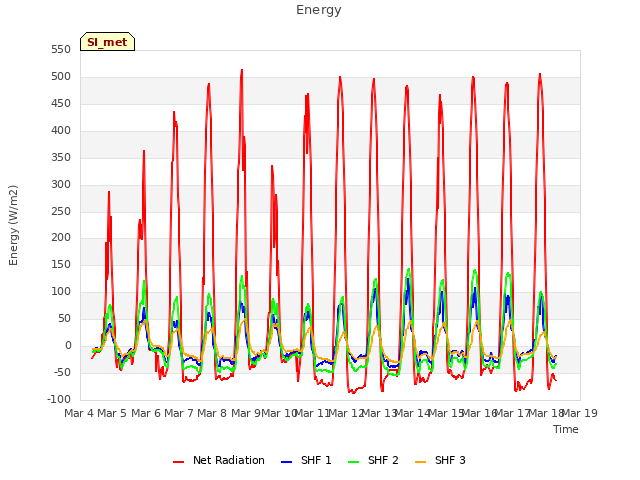Click the Mar 5 x-axis tick label

click(112, 413)
